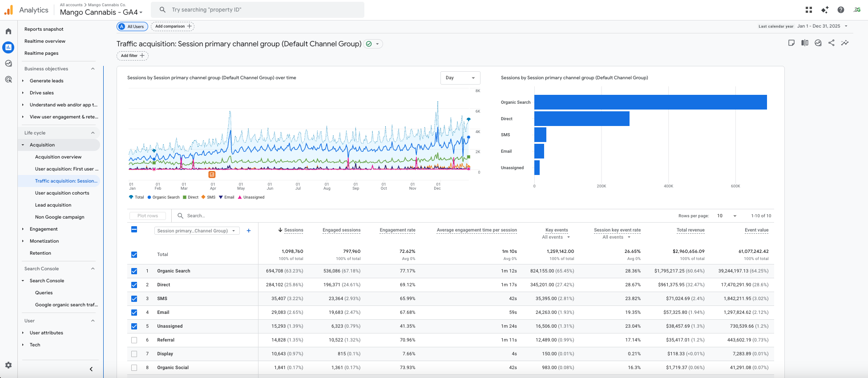Select the Reports icon in left rail

coord(8,47)
